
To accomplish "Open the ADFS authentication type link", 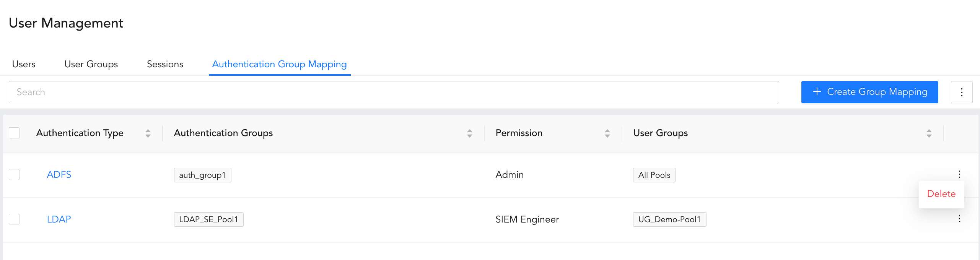I will (59, 175).
